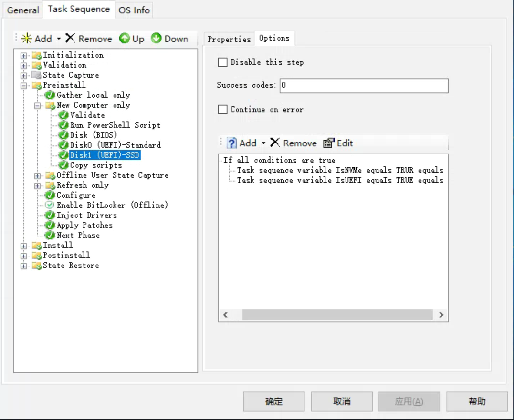Viewport: 514px width, 420px height.
Task: Select the IsNVMe equals TRUR condition
Action: [x=340, y=170]
